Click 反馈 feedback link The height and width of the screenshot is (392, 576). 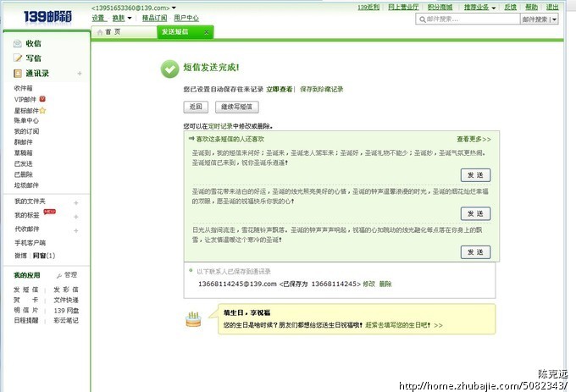tap(510, 7)
